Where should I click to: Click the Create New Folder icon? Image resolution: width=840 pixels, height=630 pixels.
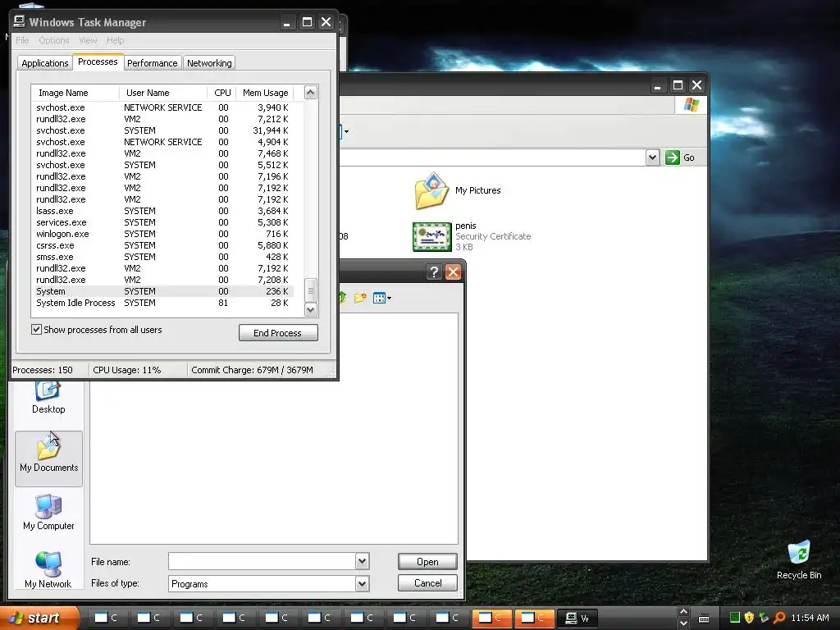[x=360, y=298]
